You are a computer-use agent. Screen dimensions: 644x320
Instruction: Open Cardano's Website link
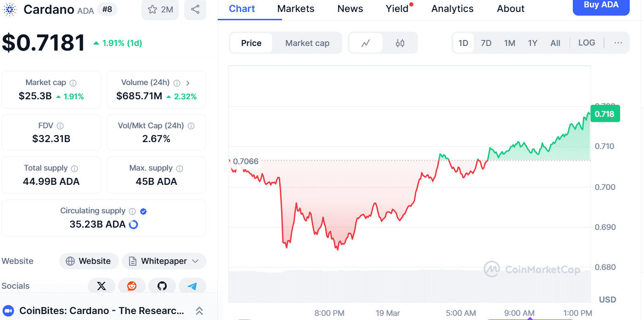[x=89, y=261]
